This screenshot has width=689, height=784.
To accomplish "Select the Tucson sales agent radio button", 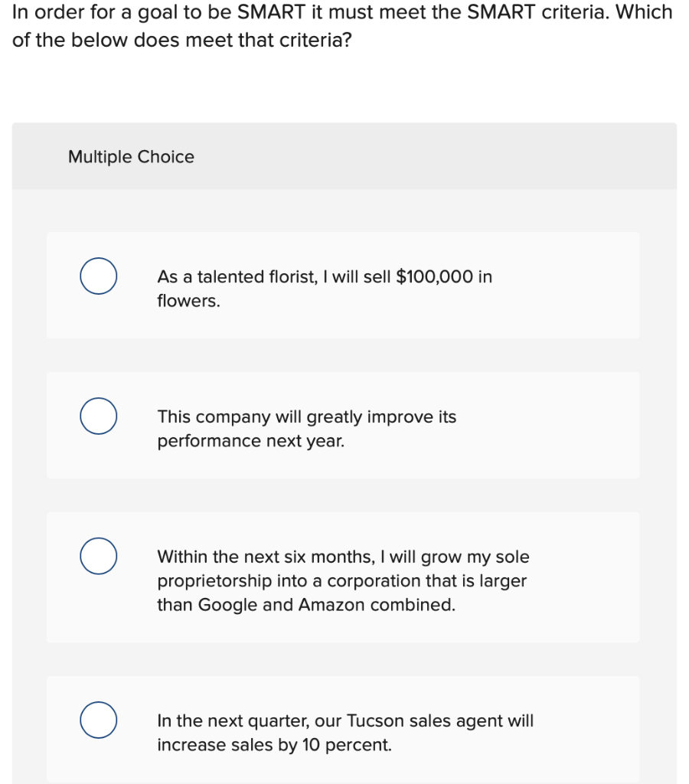I will [99, 720].
